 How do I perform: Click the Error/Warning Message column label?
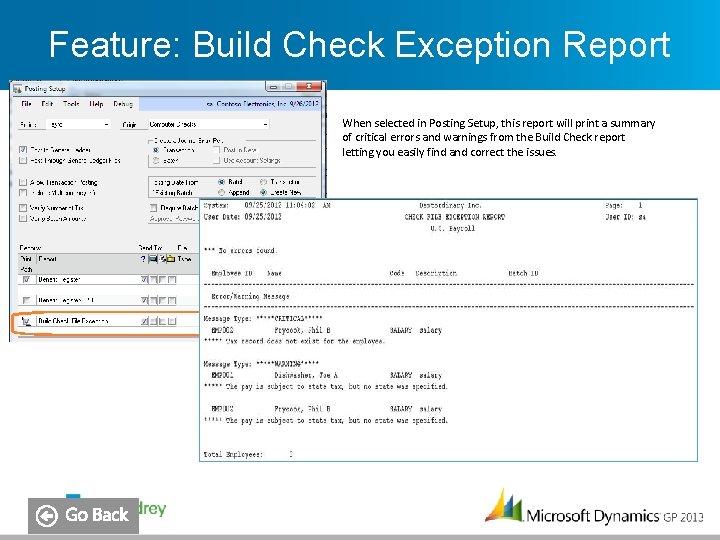[250, 297]
